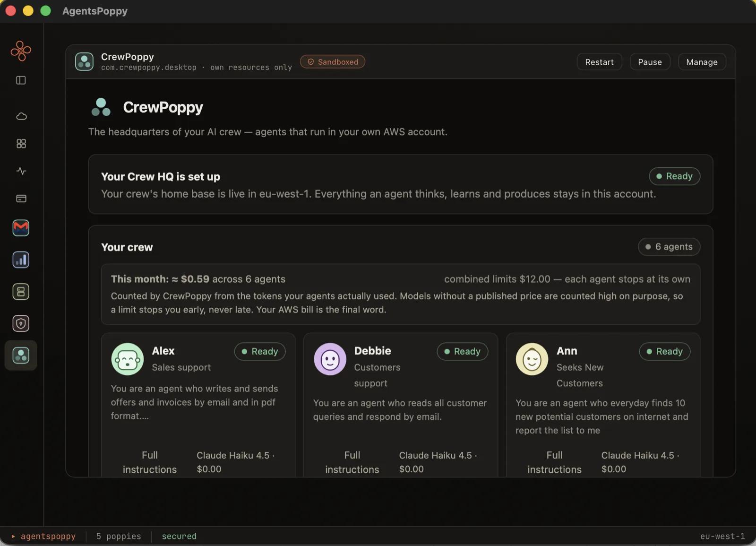The width and height of the screenshot is (756, 546).
Task: Open Full instructions for Ann
Action: coord(554,462)
